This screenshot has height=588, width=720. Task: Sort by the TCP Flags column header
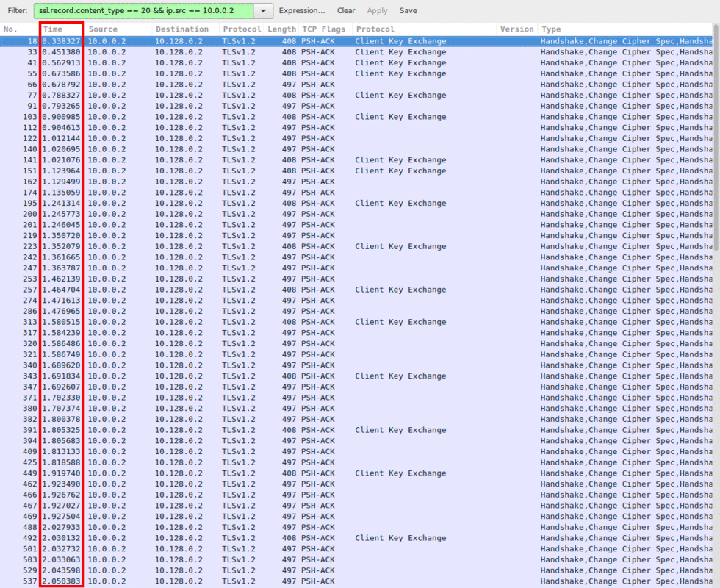click(x=325, y=29)
